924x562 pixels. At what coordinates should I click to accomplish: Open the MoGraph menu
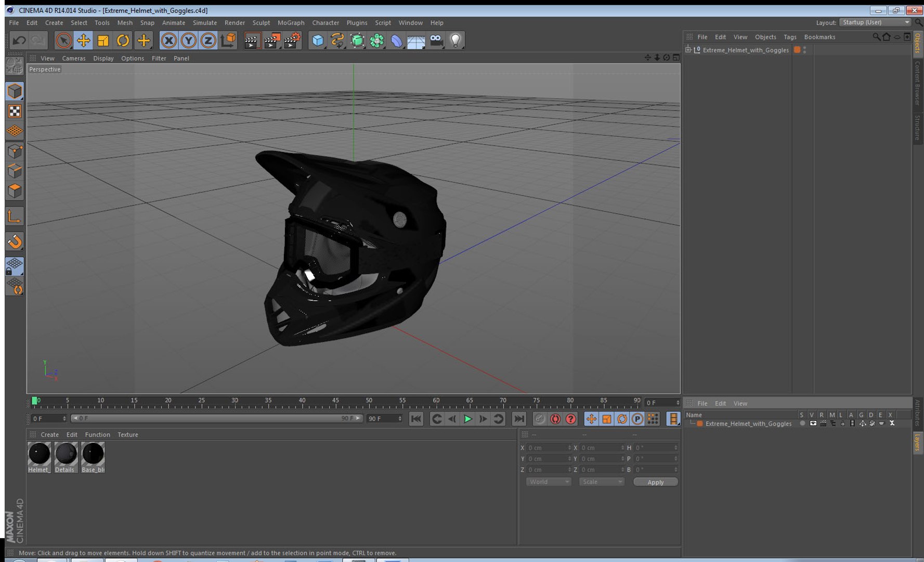point(291,23)
